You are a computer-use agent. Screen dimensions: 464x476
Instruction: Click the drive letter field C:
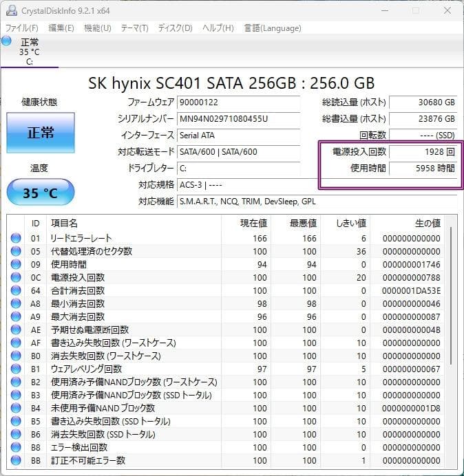click(x=238, y=168)
